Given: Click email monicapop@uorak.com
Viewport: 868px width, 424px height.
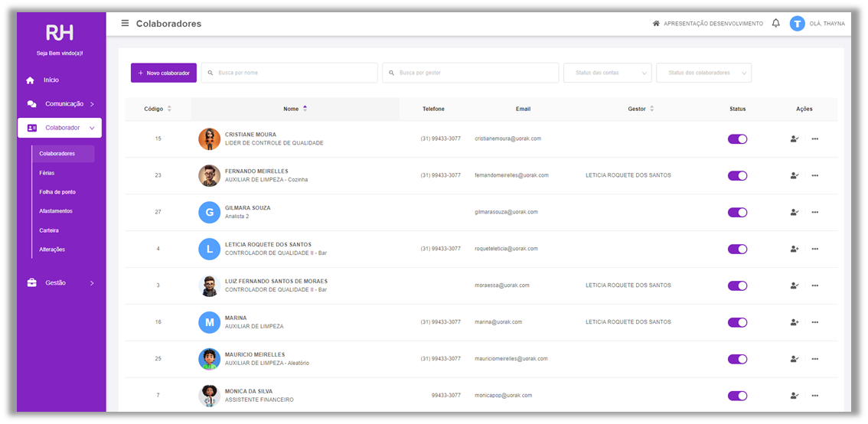Looking at the screenshot, I should [x=503, y=395].
